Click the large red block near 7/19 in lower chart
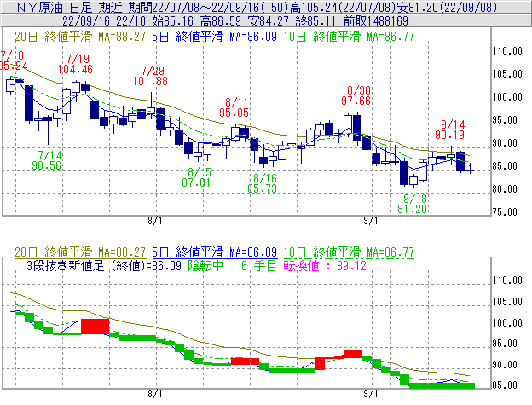The width and height of the screenshot is (532, 405). point(95,327)
